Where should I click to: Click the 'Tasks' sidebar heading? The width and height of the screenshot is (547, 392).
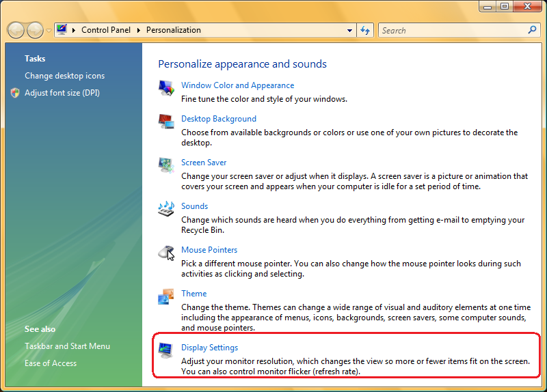point(35,59)
